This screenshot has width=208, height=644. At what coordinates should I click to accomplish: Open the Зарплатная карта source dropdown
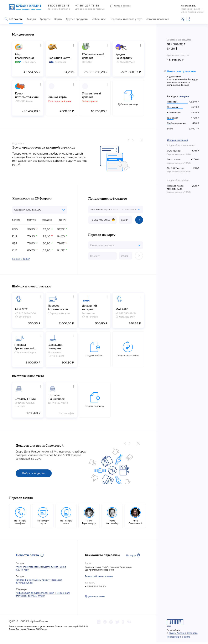pyautogui.click(x=139, y=209)
